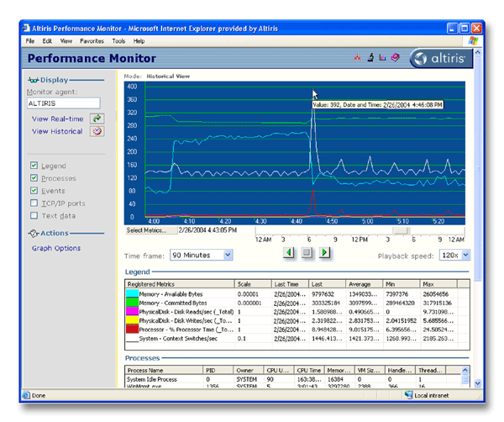Click the Display section heading

(x=54, y=80)
